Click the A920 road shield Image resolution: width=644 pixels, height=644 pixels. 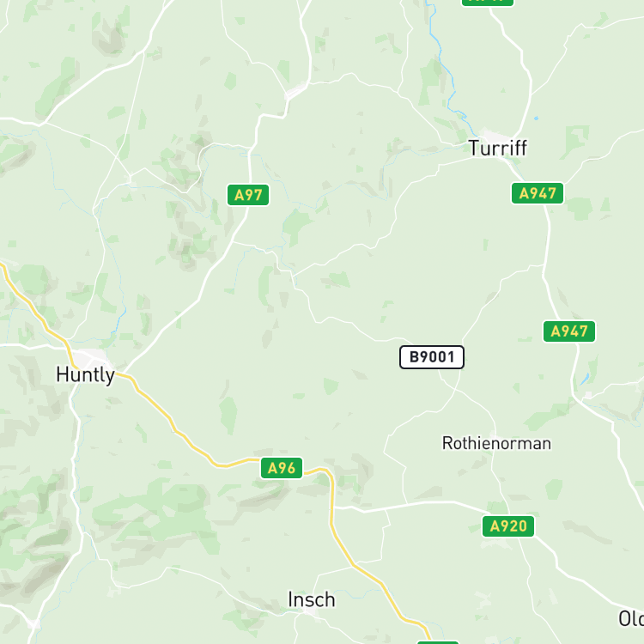click(508, 526)
